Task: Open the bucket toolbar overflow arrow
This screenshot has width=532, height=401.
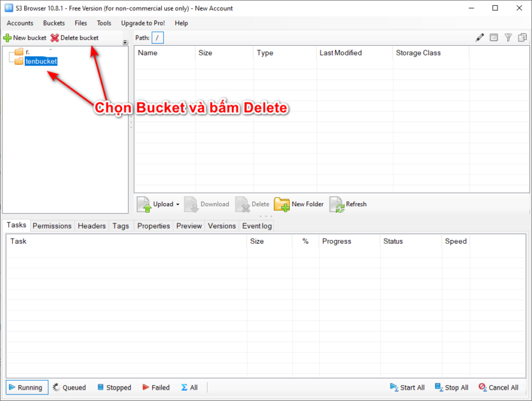Action: 126,43
